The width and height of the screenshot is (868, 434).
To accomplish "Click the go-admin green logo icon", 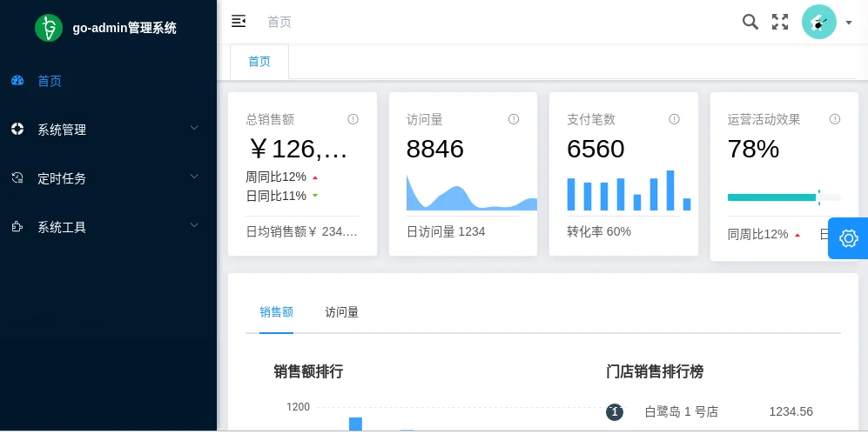I will pyautogui.click(x=49, y=28).
